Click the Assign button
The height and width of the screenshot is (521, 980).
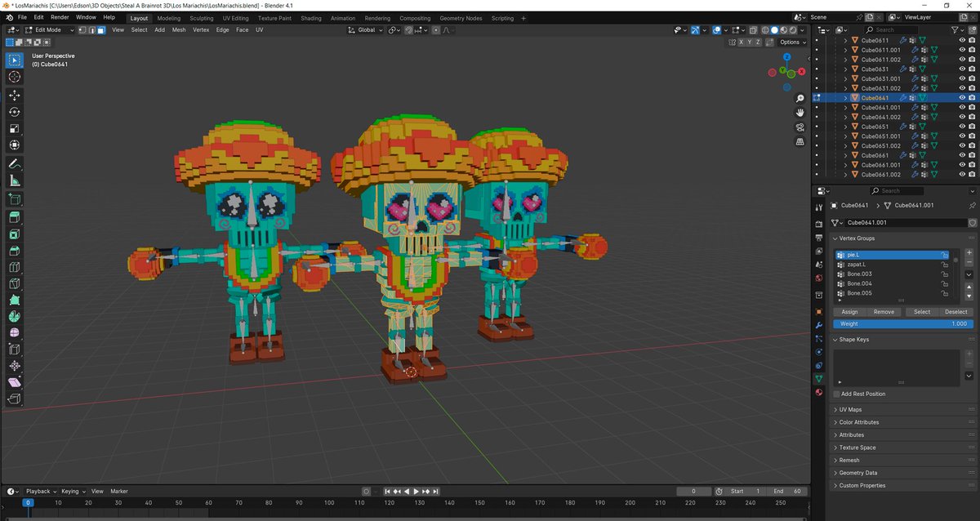click(x=850, y=312)
